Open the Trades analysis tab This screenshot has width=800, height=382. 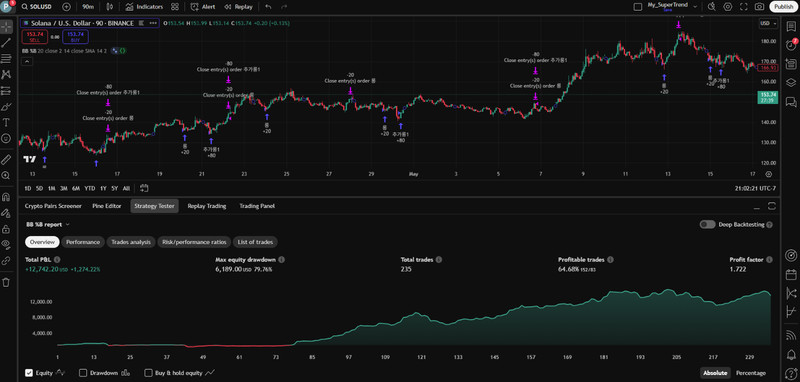click(131, 242)
